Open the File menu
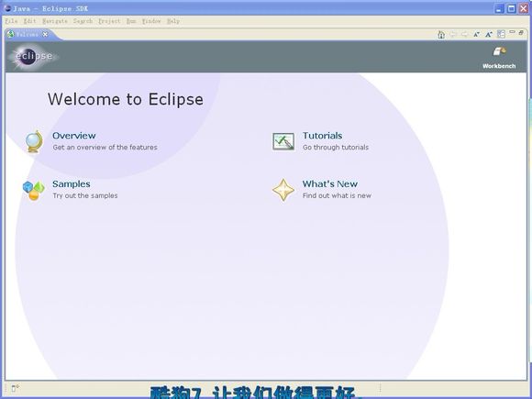This screenshot has width=532, height=399. [11, 21]
